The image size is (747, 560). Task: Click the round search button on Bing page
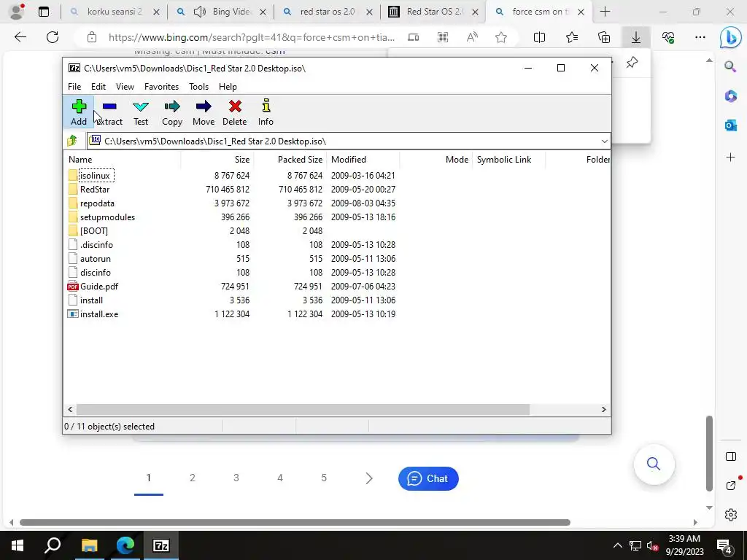[x=654, y=464]
